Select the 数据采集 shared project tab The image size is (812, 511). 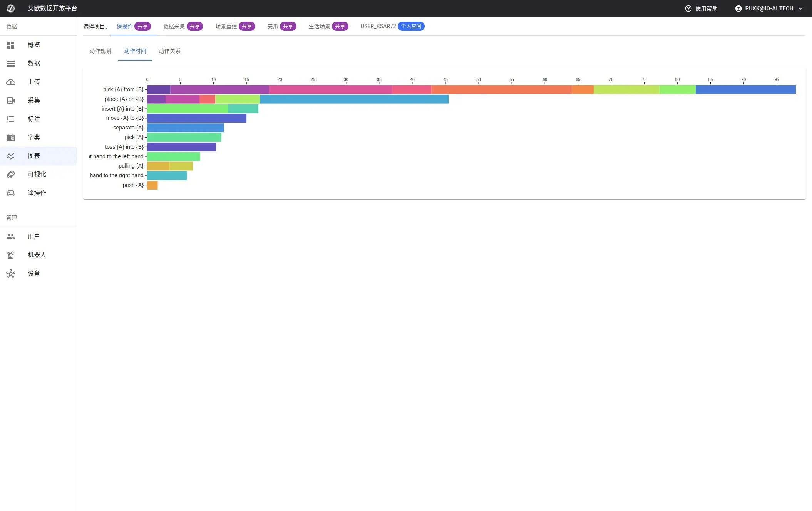coord(182,26)
